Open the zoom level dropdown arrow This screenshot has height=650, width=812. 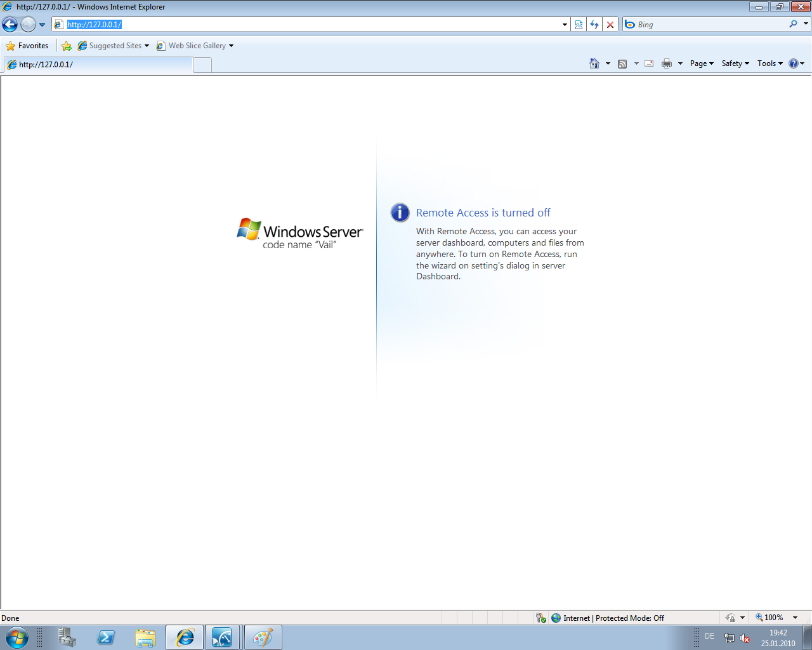click(x=795, y=618)
